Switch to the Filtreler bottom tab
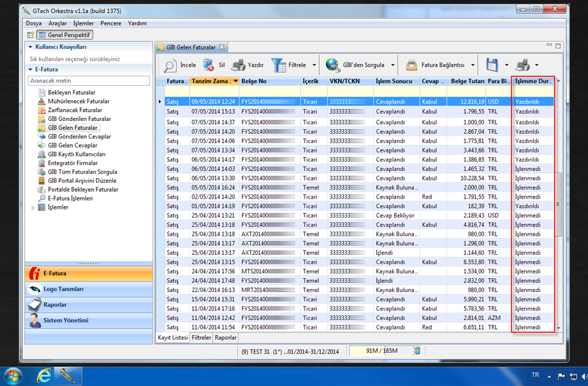 click(202, 337)
